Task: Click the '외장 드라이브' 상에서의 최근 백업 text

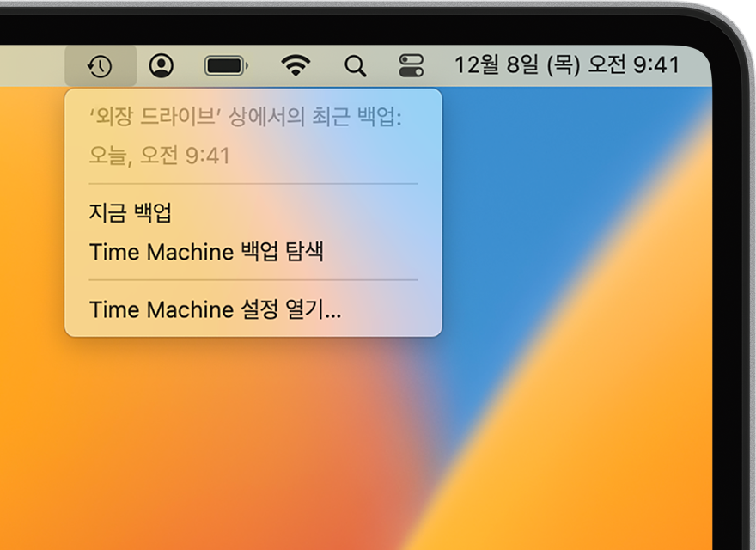Action: click(246, 117)
